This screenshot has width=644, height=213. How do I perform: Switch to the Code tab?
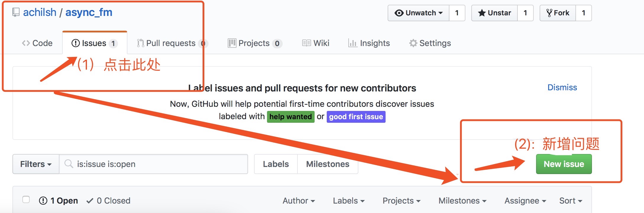[37, 43]
